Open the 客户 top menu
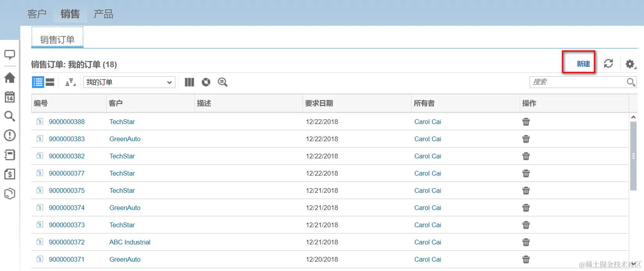 tap(37, 14)
